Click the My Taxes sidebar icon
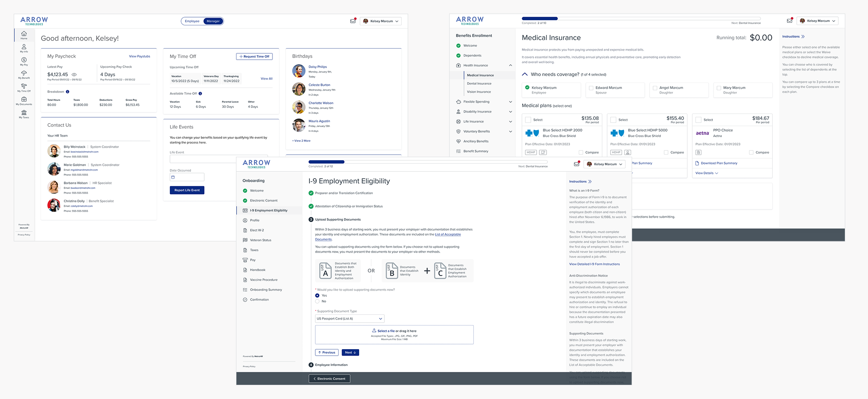This screenshot has width=868, height=399. point(24,114)
